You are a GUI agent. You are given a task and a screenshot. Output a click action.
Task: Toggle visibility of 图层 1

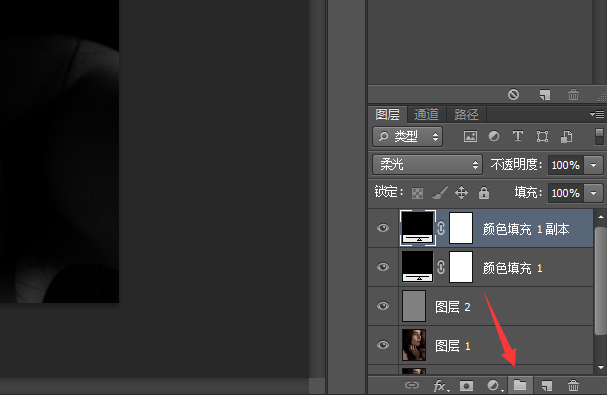tap(383, 345)
